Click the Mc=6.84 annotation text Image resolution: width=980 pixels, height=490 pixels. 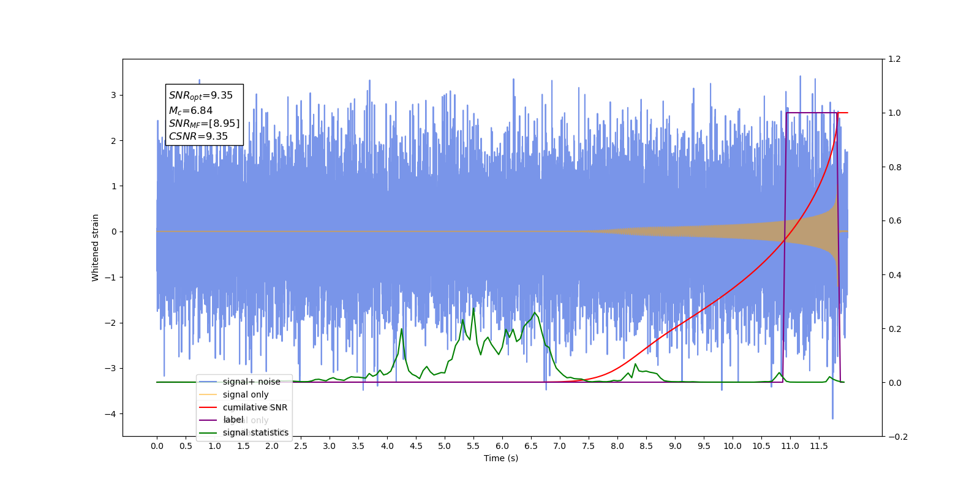pos(190,110)
